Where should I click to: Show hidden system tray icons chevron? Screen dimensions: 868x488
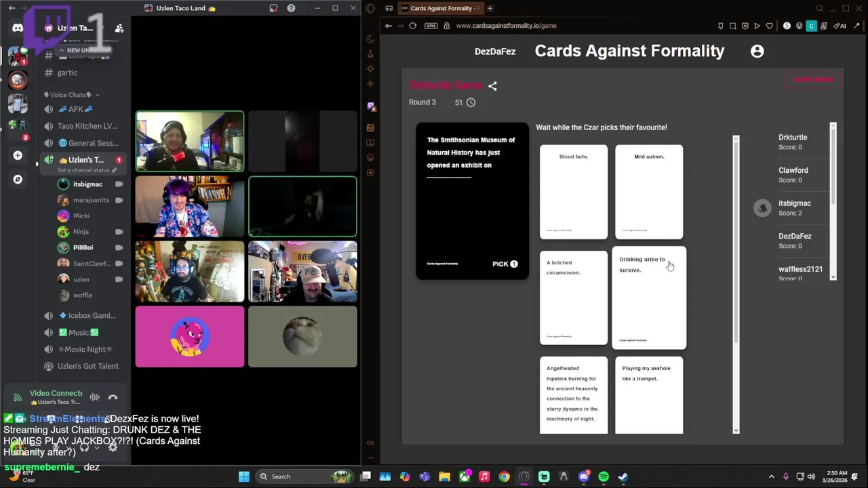click(x=771, y=476)
